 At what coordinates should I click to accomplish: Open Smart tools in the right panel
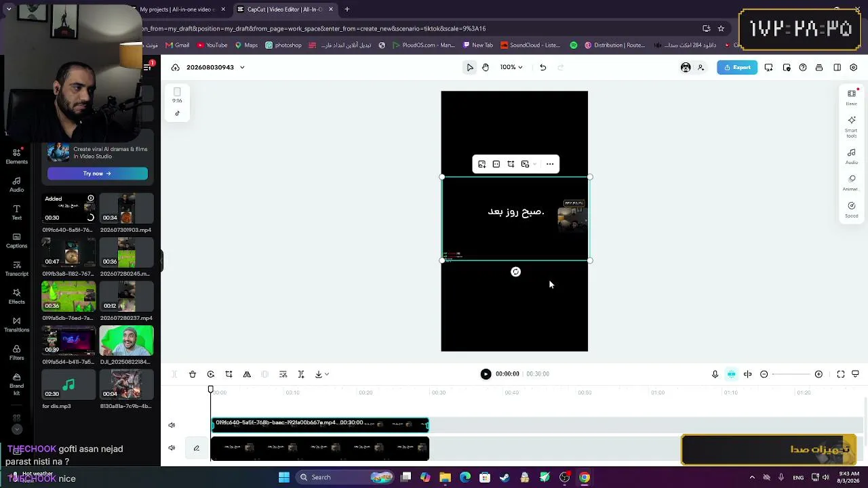click(x=852, y=126)
